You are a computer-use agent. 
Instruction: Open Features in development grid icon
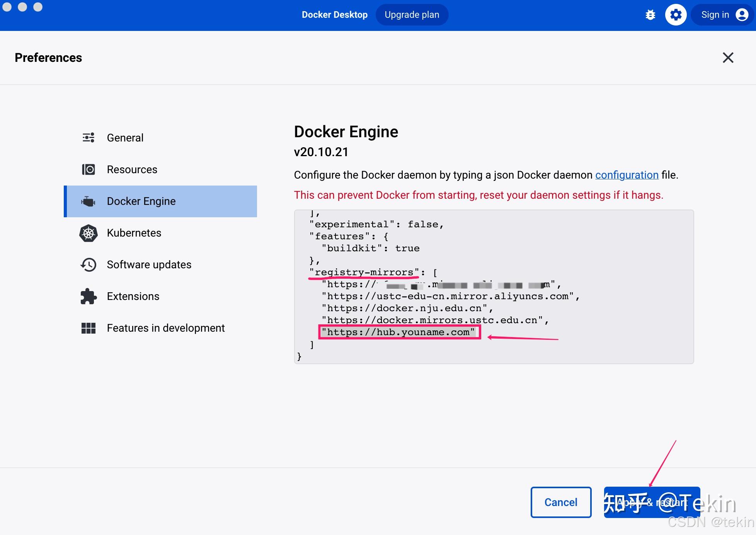click(x=88, y=328)
